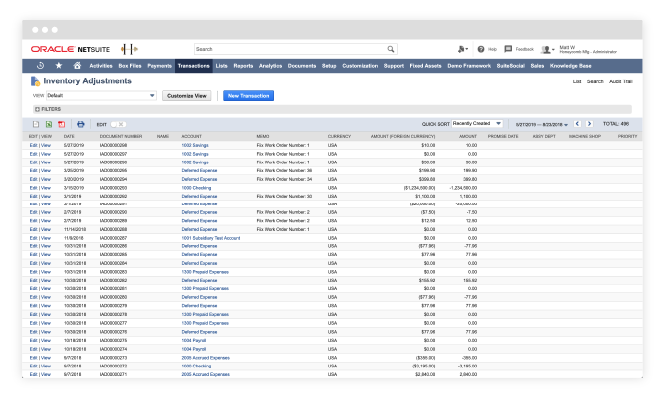Sort by the Machine Shop column header
The height and width of the screenshot is (407, 665).
[x=585, y=137]
